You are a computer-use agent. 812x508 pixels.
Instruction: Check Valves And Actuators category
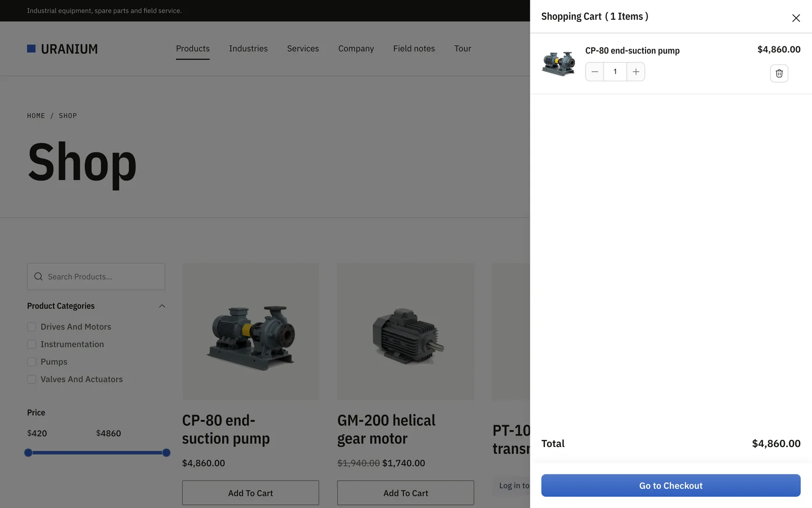click(x=31, y=379)
